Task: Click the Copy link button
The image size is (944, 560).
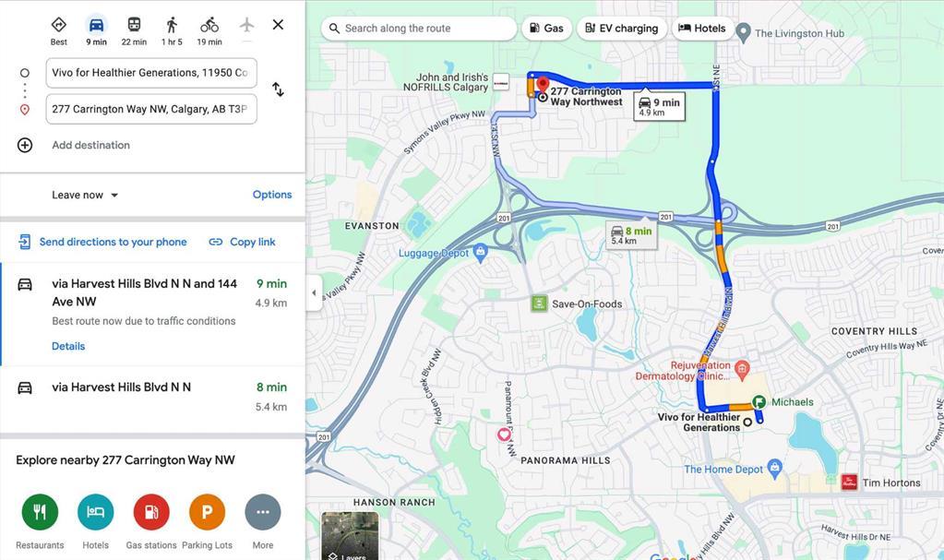Action: tap(242, 242)
